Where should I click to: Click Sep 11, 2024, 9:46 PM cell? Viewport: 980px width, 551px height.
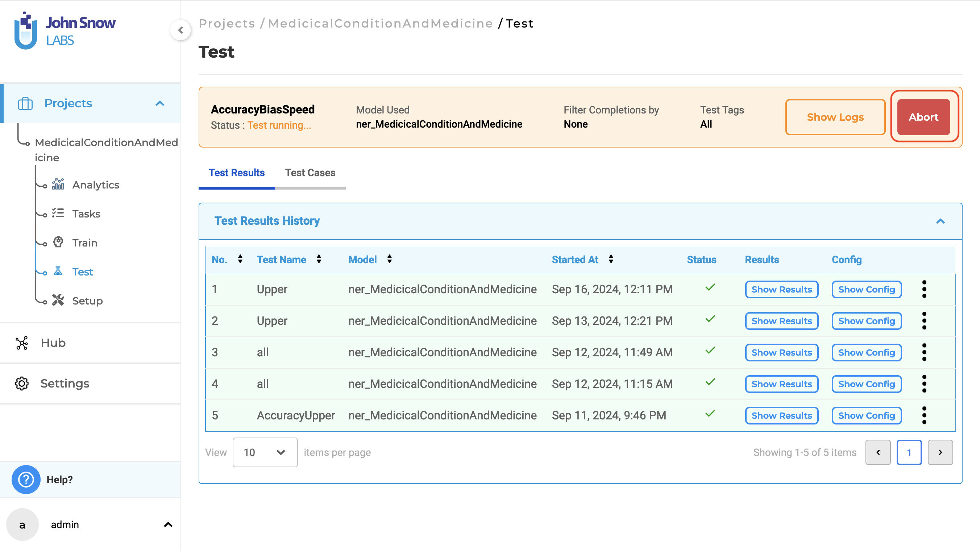[x=609, y=415]
